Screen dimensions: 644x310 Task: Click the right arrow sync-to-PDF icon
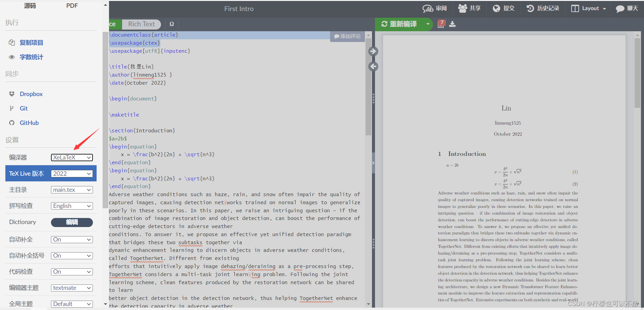pos(373,51)
